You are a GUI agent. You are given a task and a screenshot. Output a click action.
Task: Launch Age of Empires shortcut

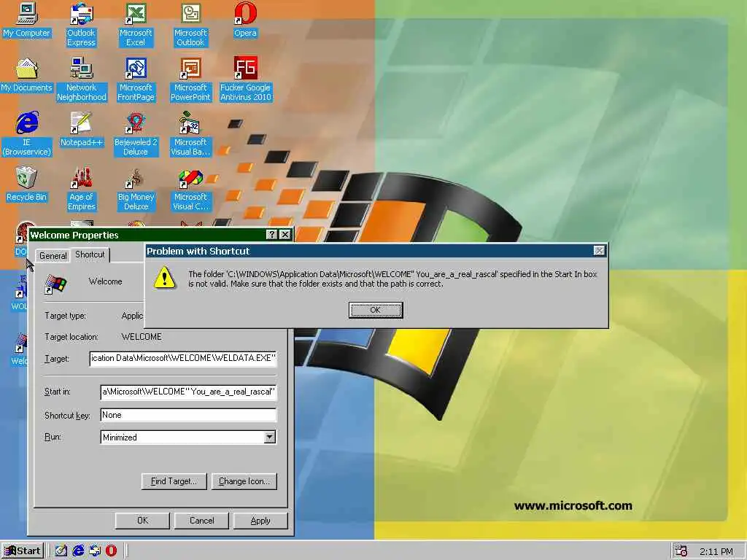82,189
